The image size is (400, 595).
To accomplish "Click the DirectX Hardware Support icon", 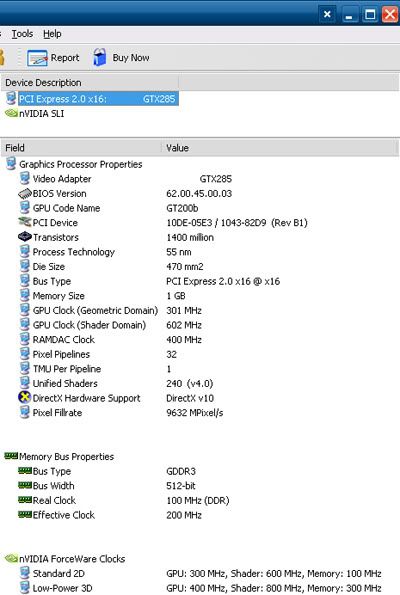I will tap(25, 398).
